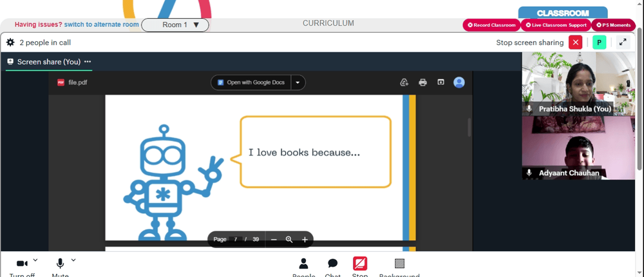Click the page right-edge scrollbar
The image size is (644, 277).
tap(639, 99)
